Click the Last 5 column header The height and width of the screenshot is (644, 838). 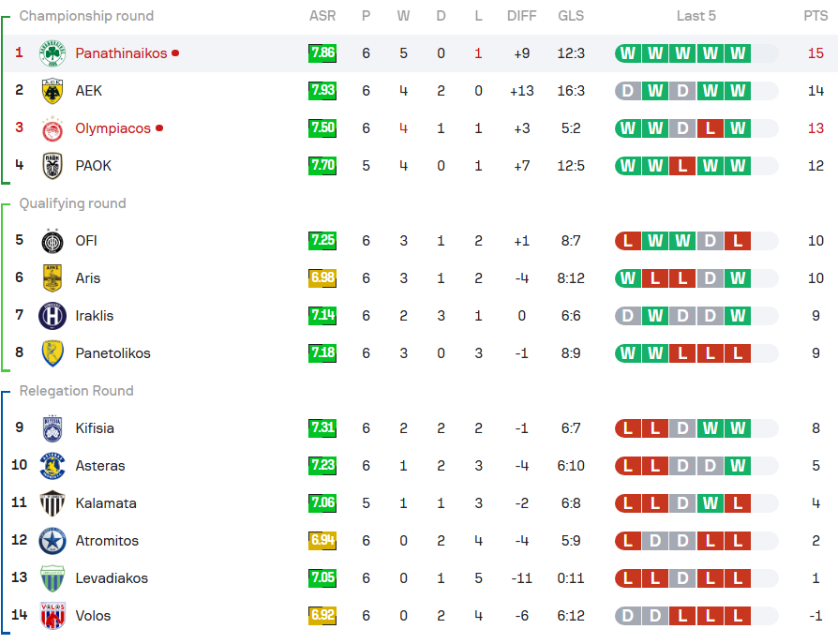696,16
